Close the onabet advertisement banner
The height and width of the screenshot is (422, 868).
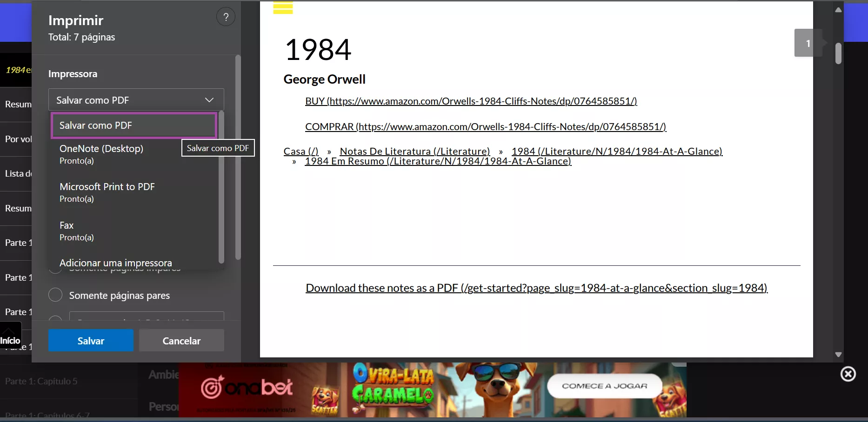tap(848, 374)
